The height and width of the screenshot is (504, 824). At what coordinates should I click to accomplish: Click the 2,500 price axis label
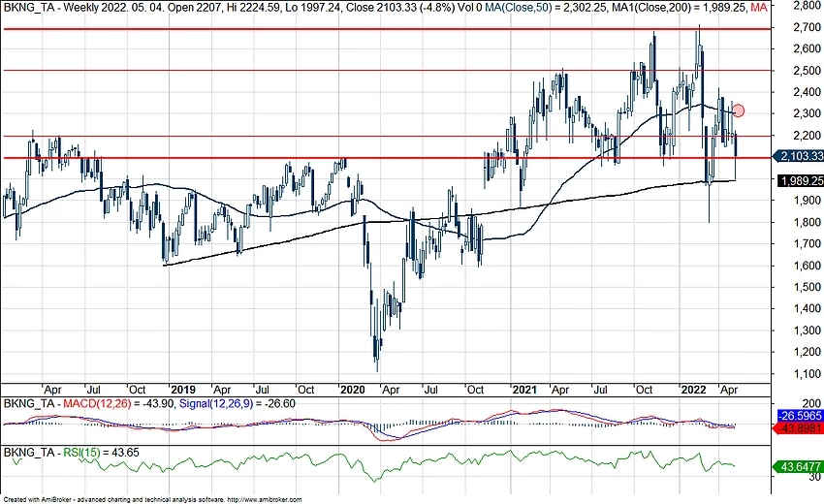point(807,71)
